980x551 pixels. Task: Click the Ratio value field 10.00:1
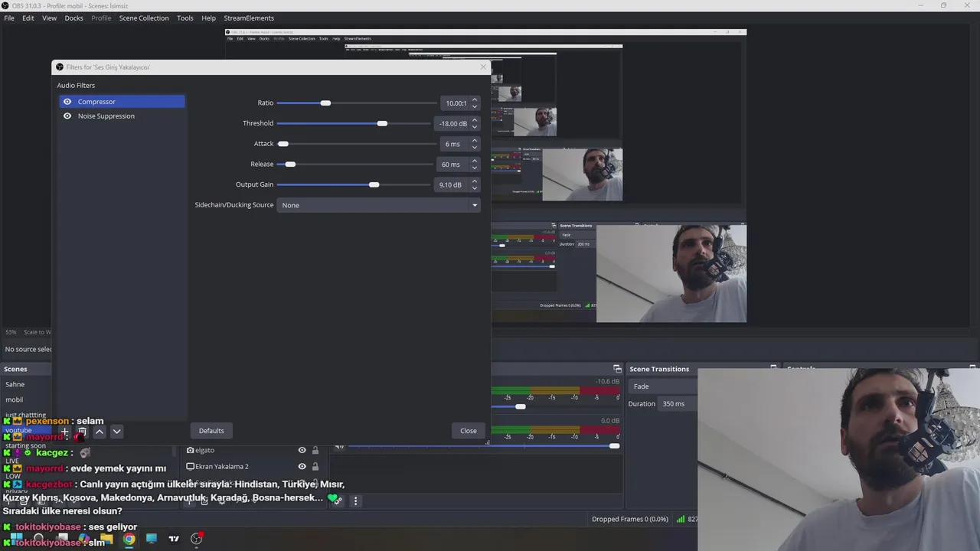tap(455, 103)
